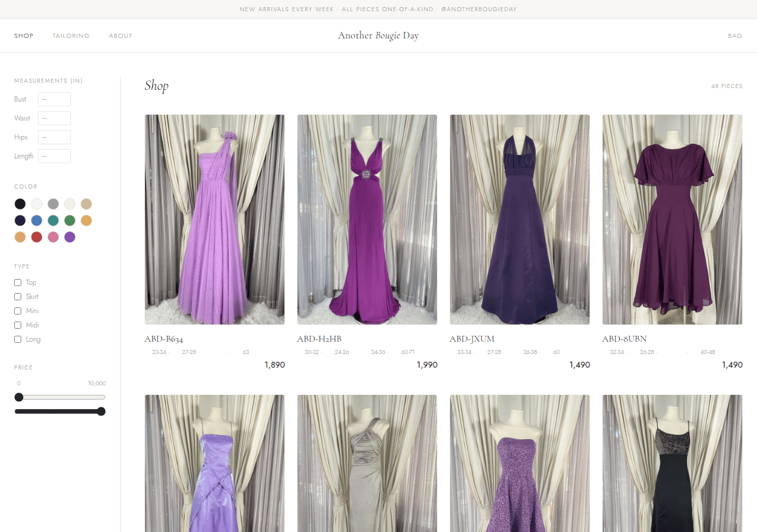Open the ABD-H2HB product title
This screenshot has height=532, width=757.
[319, 339]
